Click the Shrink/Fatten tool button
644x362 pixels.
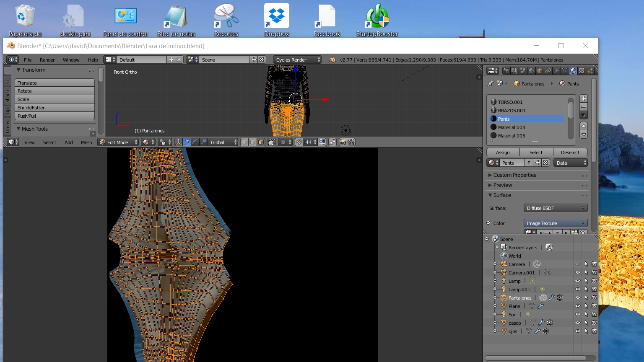[55, 108]
